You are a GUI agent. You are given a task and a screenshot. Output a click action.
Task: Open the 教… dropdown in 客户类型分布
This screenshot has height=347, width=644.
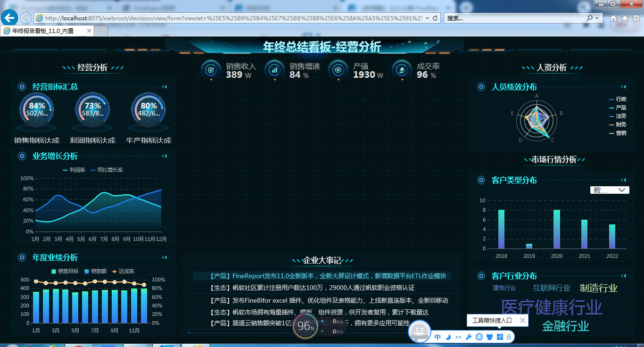click(610, 190)
